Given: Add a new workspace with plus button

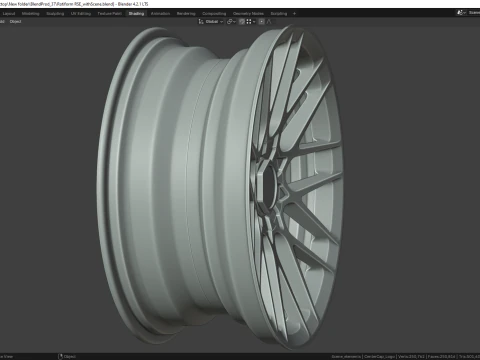Looking at the screenshot, I should tap(294, 14).
